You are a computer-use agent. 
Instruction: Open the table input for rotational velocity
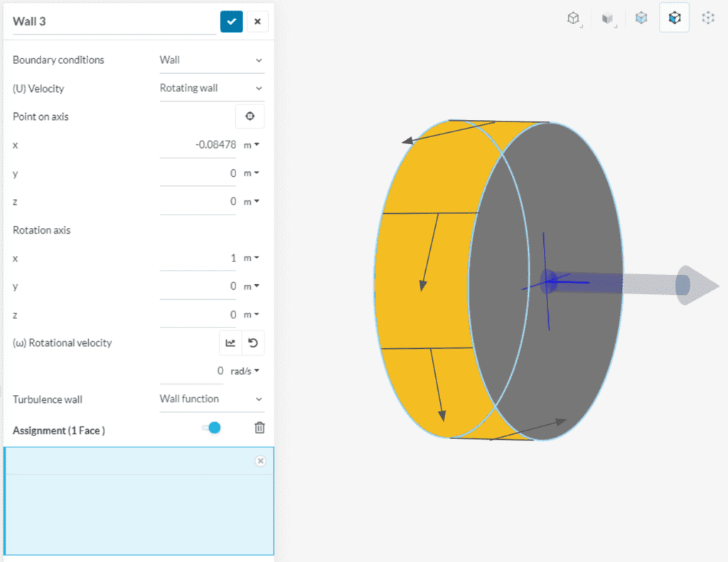pos(229,342)
